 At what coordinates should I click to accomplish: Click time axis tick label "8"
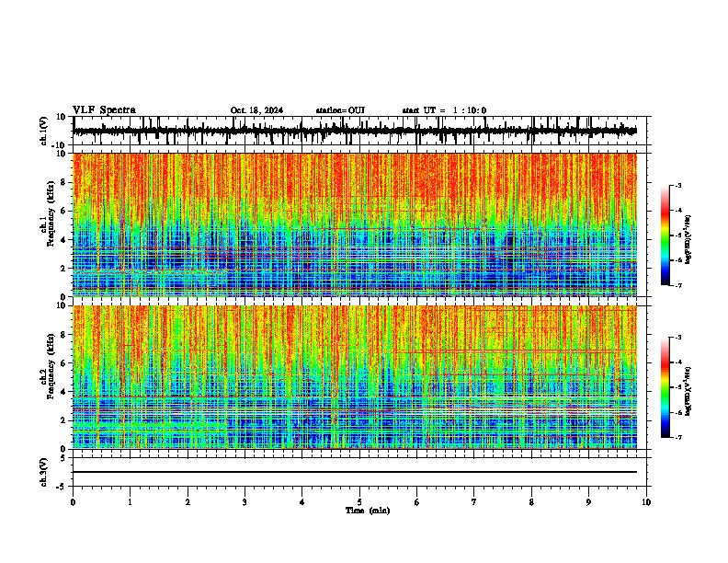[531, 502]
